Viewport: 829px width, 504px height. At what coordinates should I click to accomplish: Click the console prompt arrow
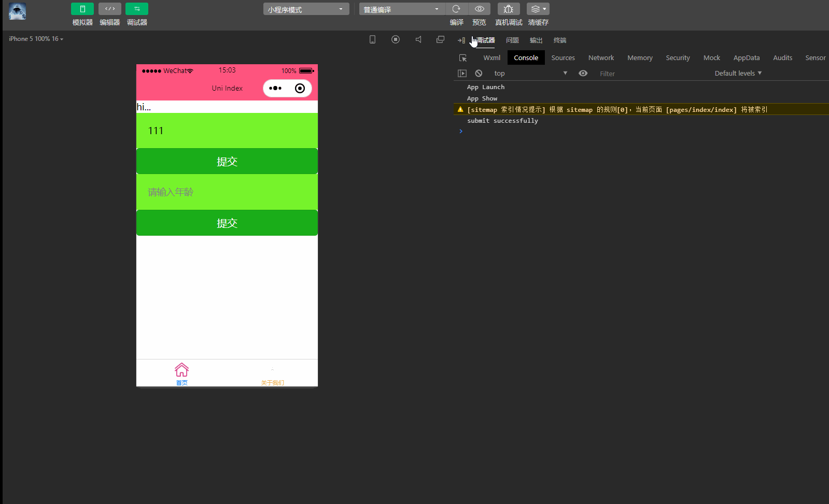tap(461, 132)
